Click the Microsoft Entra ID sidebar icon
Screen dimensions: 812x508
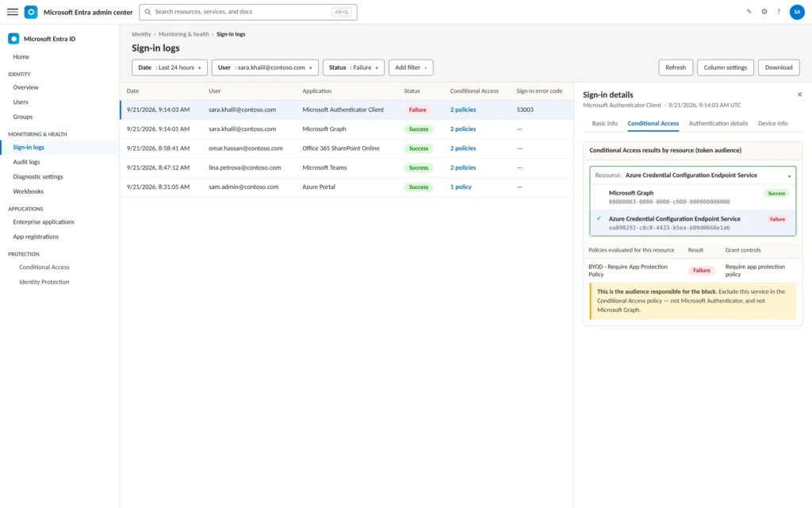click(14, 38)
